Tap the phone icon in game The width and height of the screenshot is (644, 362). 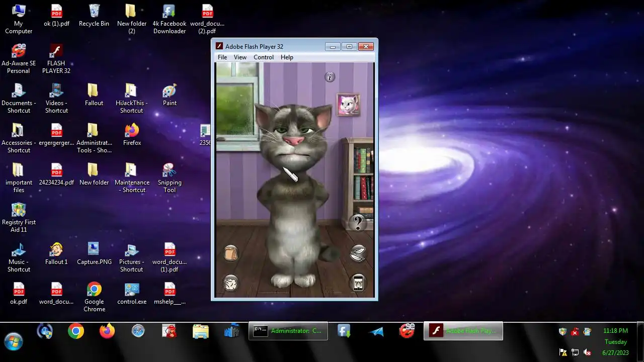point(358,283)
